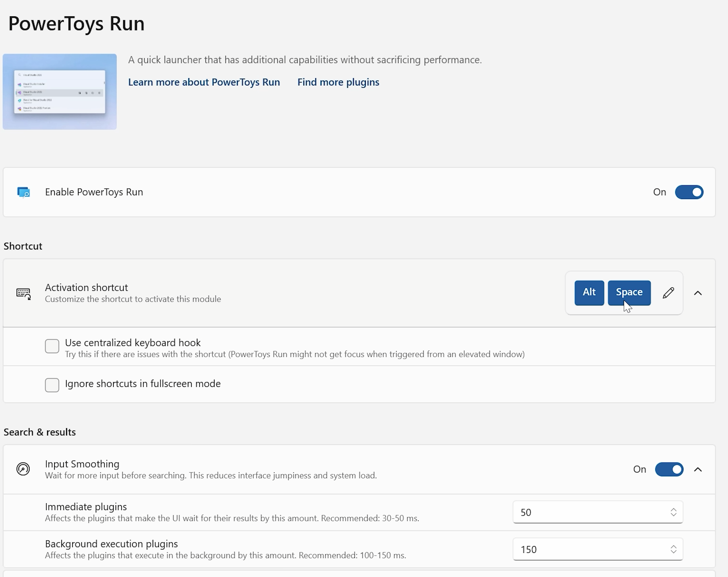Decrease the Immediate plugins value using down arrow
Image resolution: width=728 pixels, height=577 pixels.
pyautogui.click(x=673, y=515)
